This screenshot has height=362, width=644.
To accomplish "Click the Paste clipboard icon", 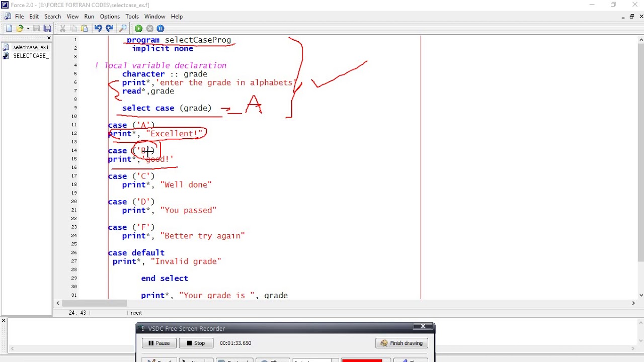I will (84, 29).
